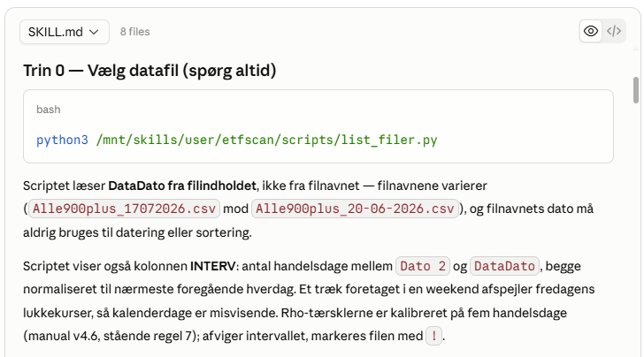Click python3 in the code block
The width and height of the screenshot is (644, 357).
click(x=62, y=140)
